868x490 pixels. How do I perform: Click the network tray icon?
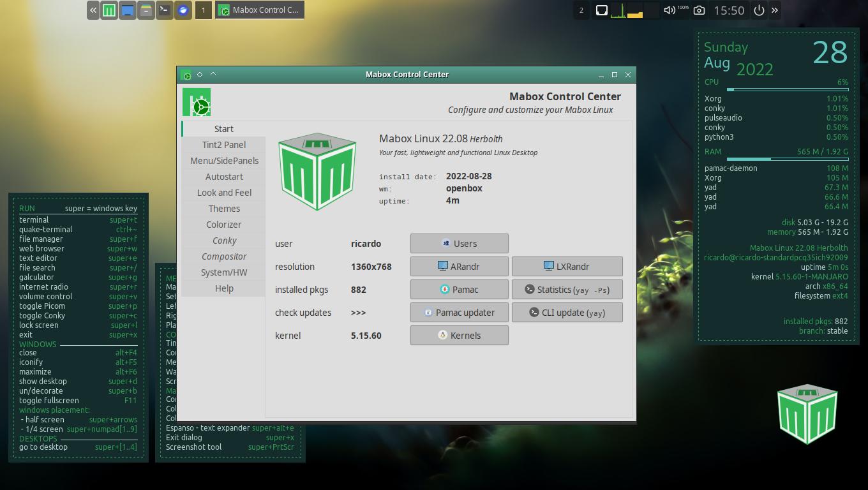coord(601,10)
